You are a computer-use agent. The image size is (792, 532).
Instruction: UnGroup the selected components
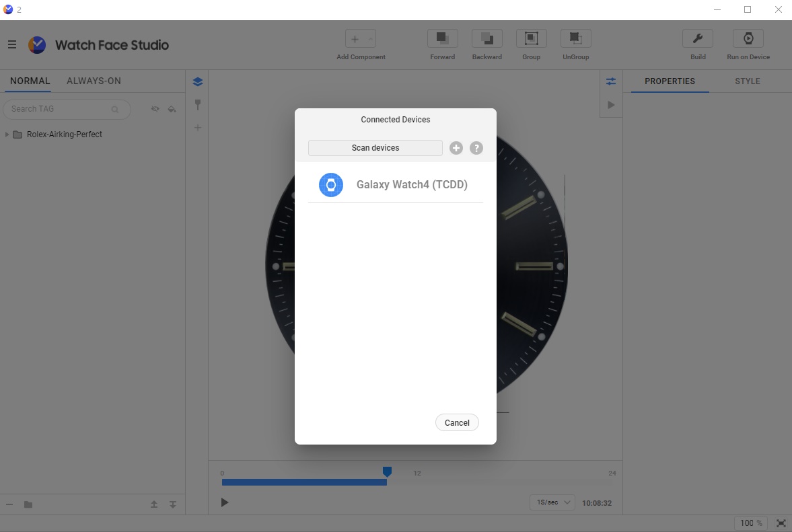(x=576, y=39)
